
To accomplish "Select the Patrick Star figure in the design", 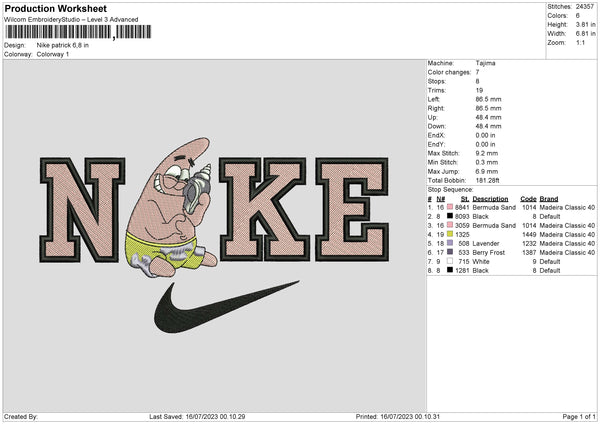I will (170, 209).
